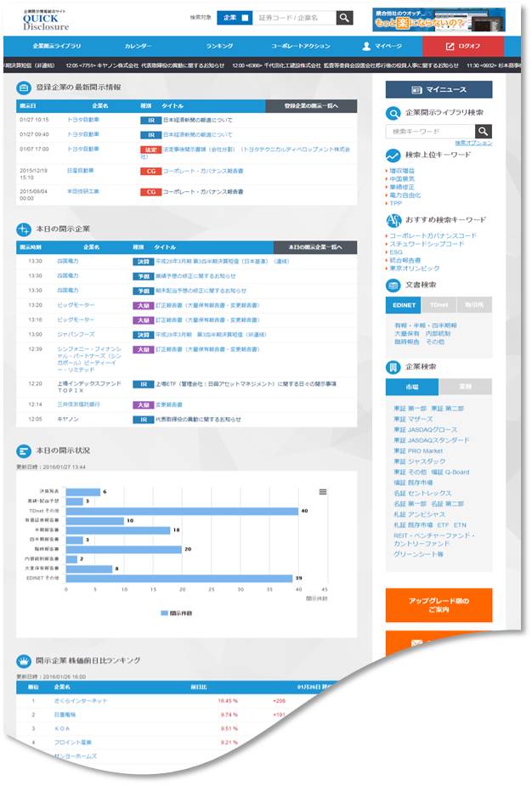This screenshot has width=532, height=786.
Task: Click the top right banner advertisement
Action: tap(439, 20)
